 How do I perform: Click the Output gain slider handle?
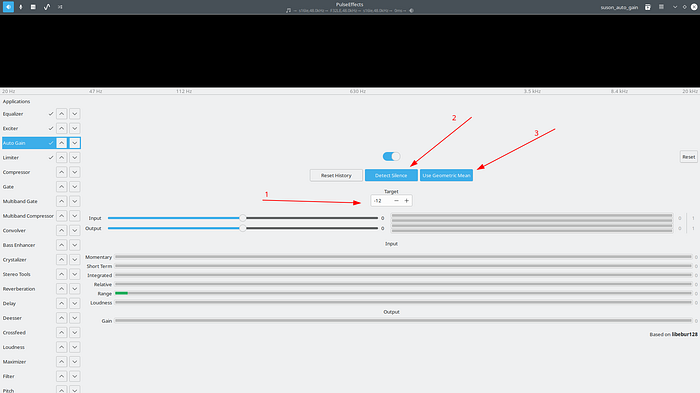coord(242,228)
